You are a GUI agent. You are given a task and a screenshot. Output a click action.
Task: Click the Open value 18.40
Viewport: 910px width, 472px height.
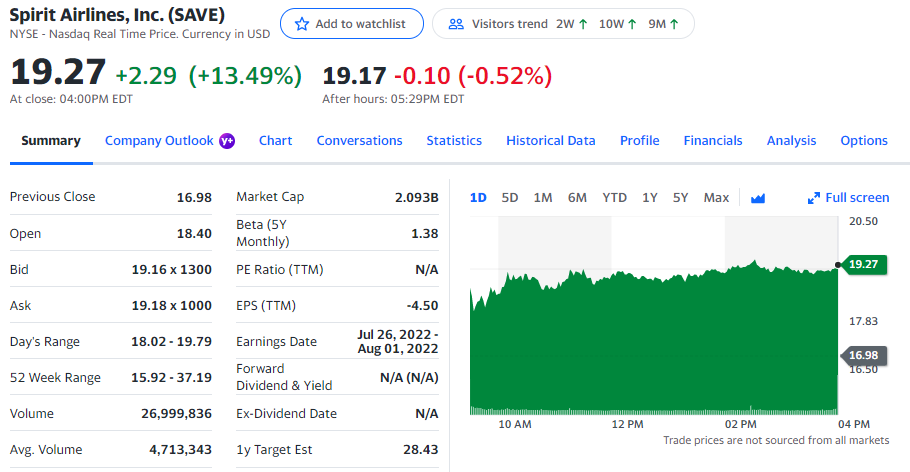[x=194, y=233]
